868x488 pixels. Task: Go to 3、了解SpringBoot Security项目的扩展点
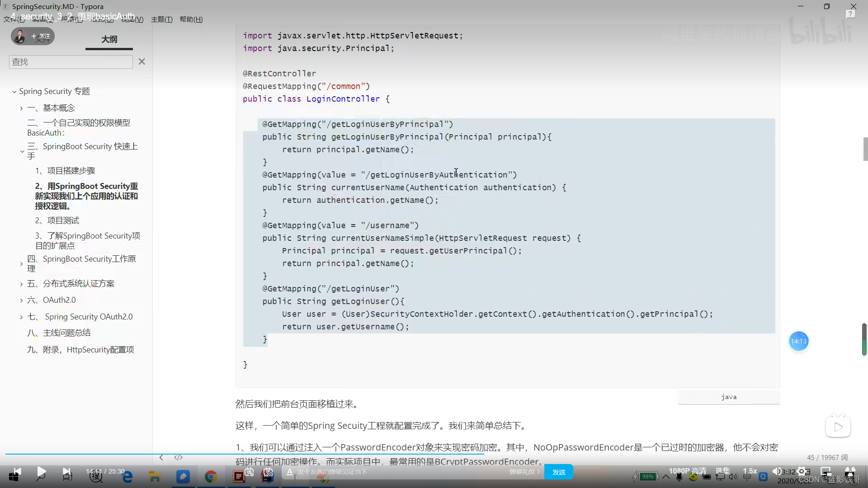[x=88, y=241]
